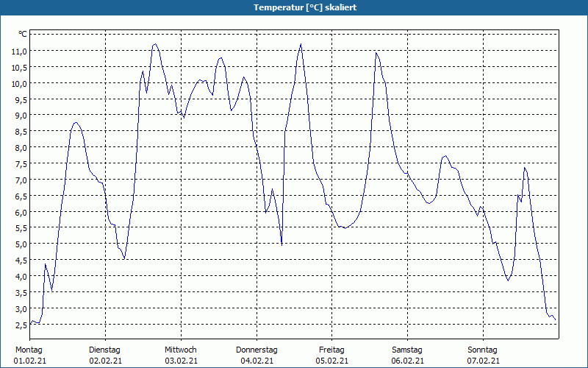Click the 'Montag' day label
Screen dimensions: 588x368
[29, 350]
